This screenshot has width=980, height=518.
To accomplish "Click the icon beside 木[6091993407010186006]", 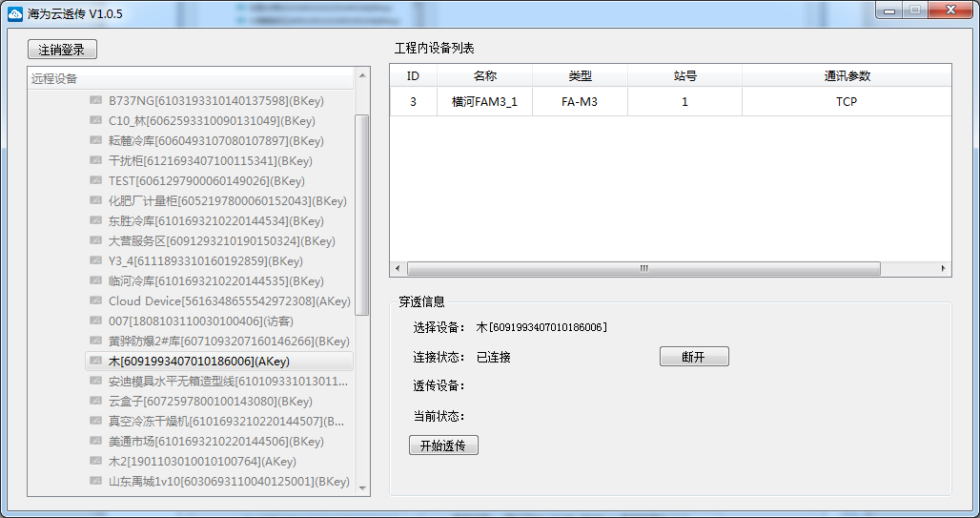I will (x=95, y=361).
